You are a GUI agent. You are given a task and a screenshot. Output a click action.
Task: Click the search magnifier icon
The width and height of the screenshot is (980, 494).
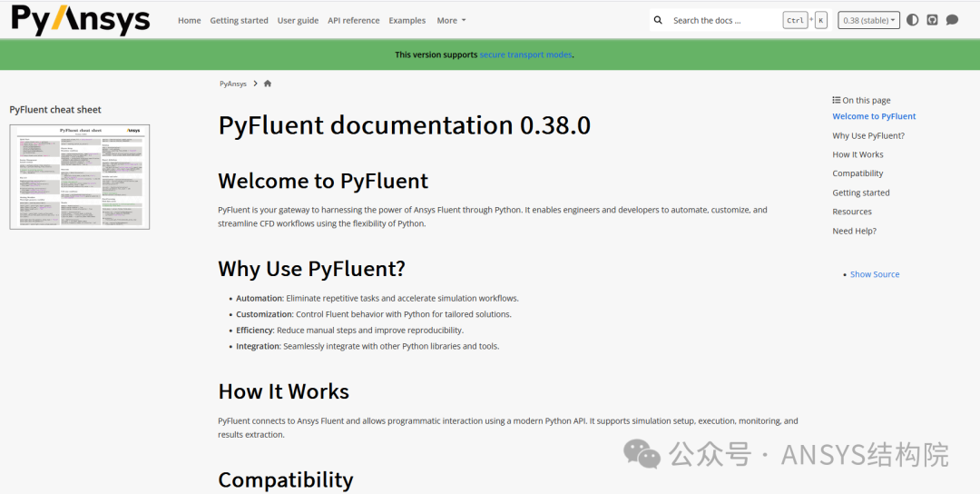(x=658, y=20)
